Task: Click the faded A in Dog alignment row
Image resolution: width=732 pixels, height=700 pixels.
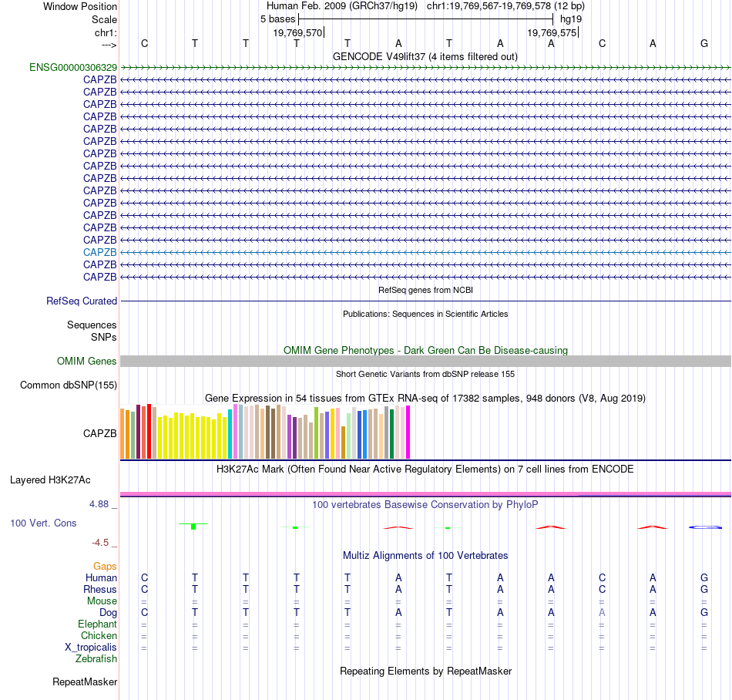Action: [603, 612]
